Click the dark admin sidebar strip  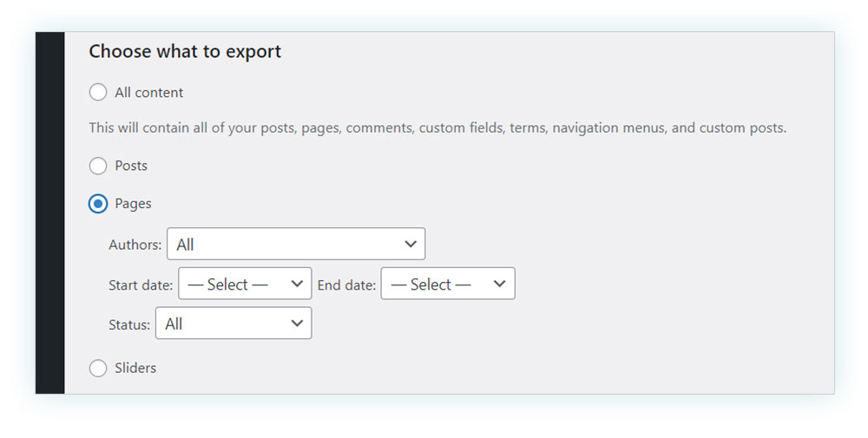[x=49, y=212]
